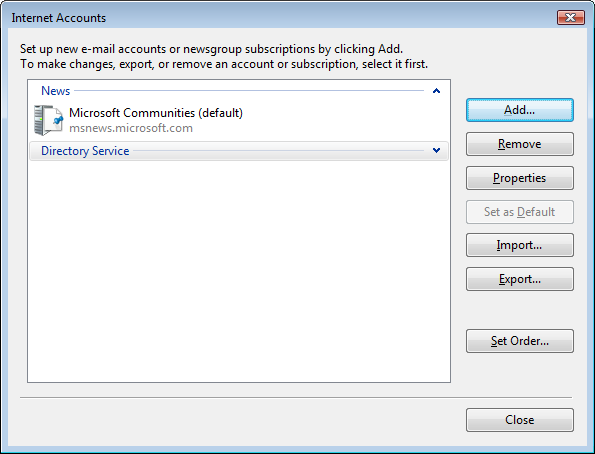
Task: Click the Internet Accounts title bar
Action: pos(281,17)
